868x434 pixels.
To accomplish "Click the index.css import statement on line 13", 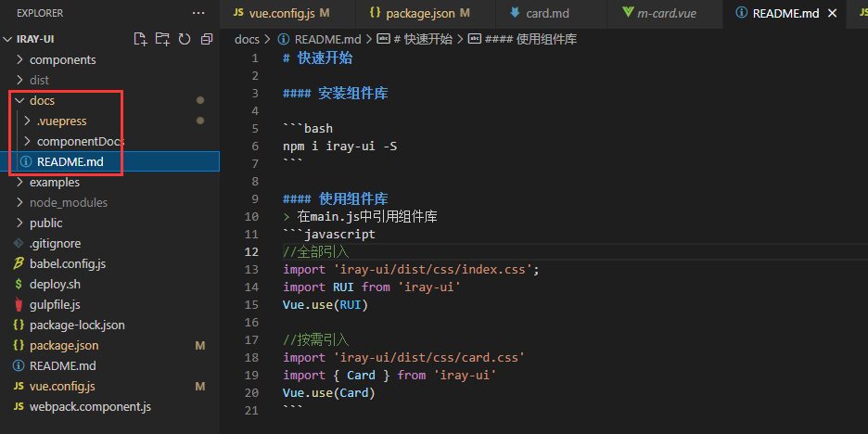I will tap(412, 270).
